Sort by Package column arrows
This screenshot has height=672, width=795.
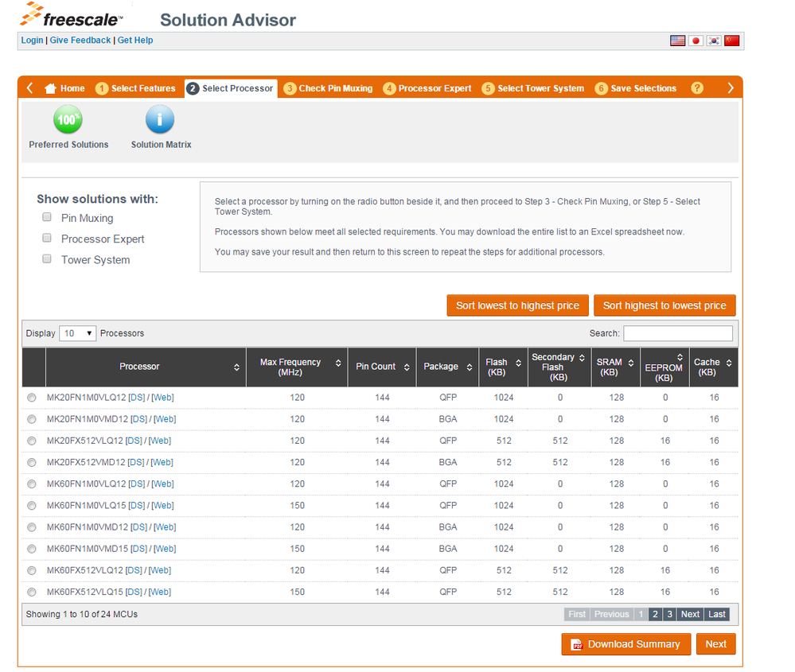click(x=470, y=367)
